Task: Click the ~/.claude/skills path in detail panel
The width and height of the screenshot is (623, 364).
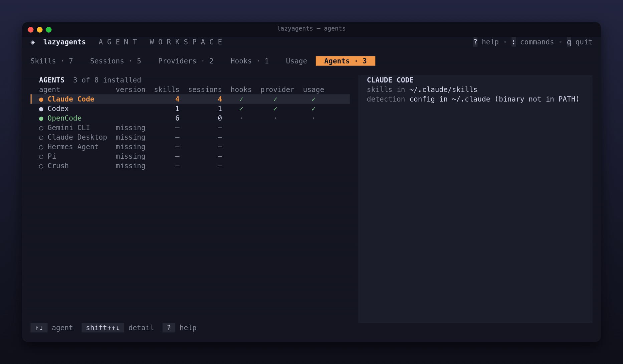Action: pos(443,90)
